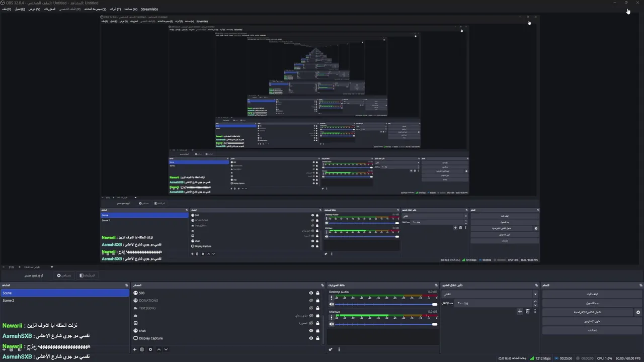The image size is (644, 362).
Task: Adjust the Desktop Audio volume slider
Action: tap(386, 304)
